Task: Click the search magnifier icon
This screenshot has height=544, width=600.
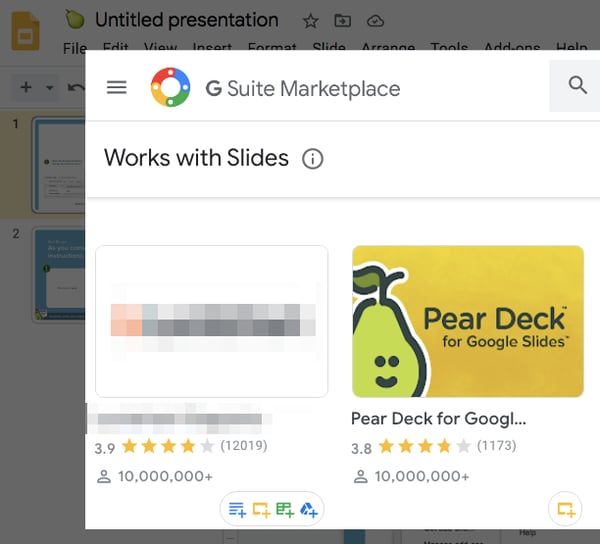Action: pyautogui.click(x=577, y=85)
